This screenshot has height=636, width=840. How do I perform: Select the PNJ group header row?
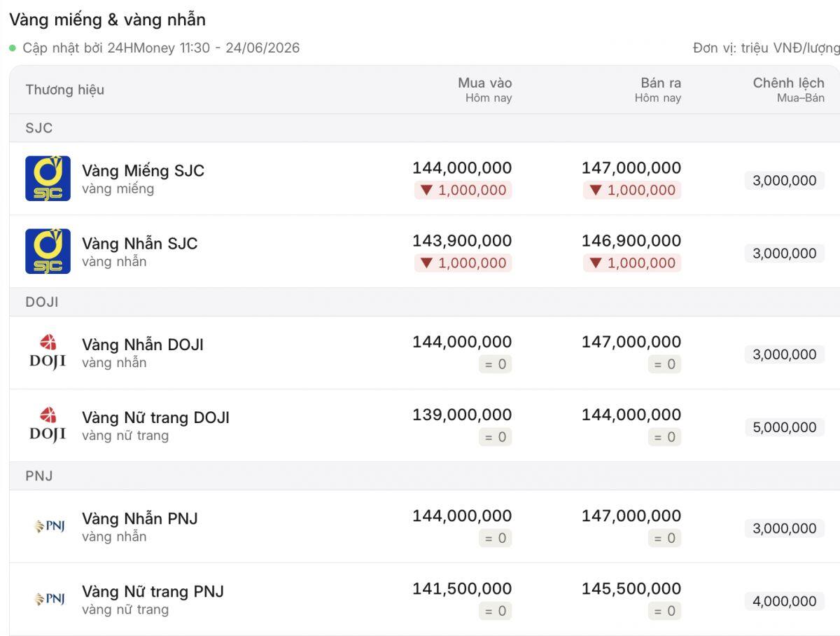click(424, 476)
